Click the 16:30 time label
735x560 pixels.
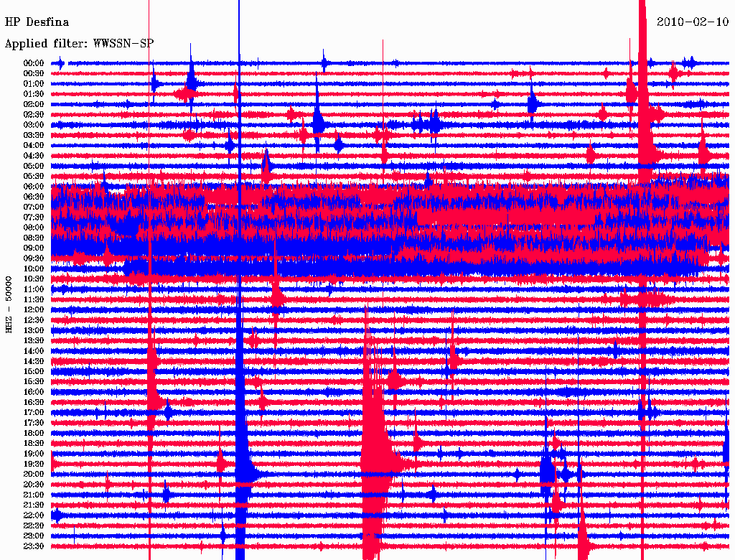click(x=34, y=403)
